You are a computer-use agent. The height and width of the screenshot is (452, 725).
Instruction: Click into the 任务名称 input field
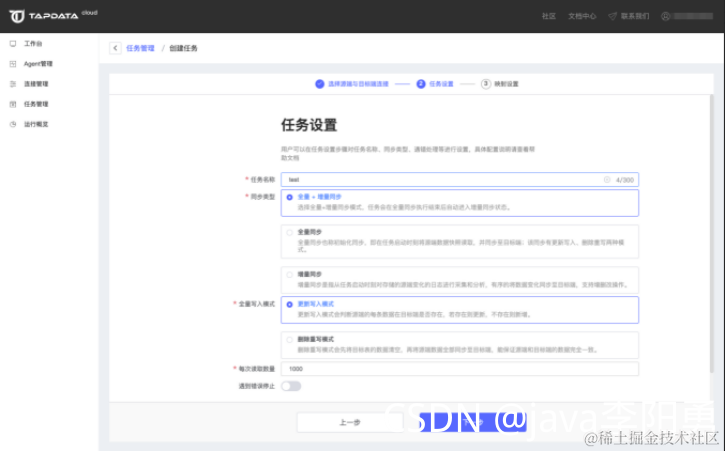(460, 180)
